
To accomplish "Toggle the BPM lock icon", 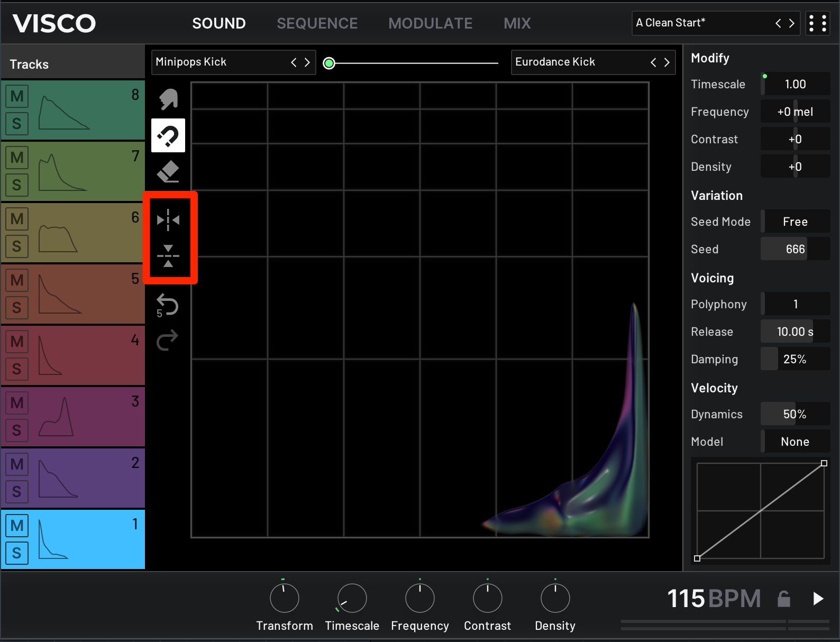I will pyautogui.click(x=783, y=599).
